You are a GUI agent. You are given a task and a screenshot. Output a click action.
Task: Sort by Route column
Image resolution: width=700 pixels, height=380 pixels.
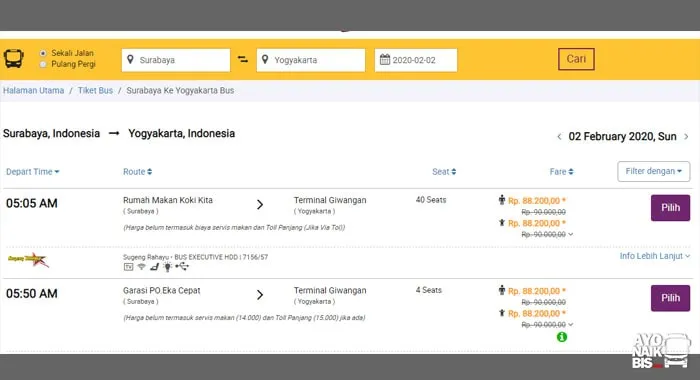point(138,172)
